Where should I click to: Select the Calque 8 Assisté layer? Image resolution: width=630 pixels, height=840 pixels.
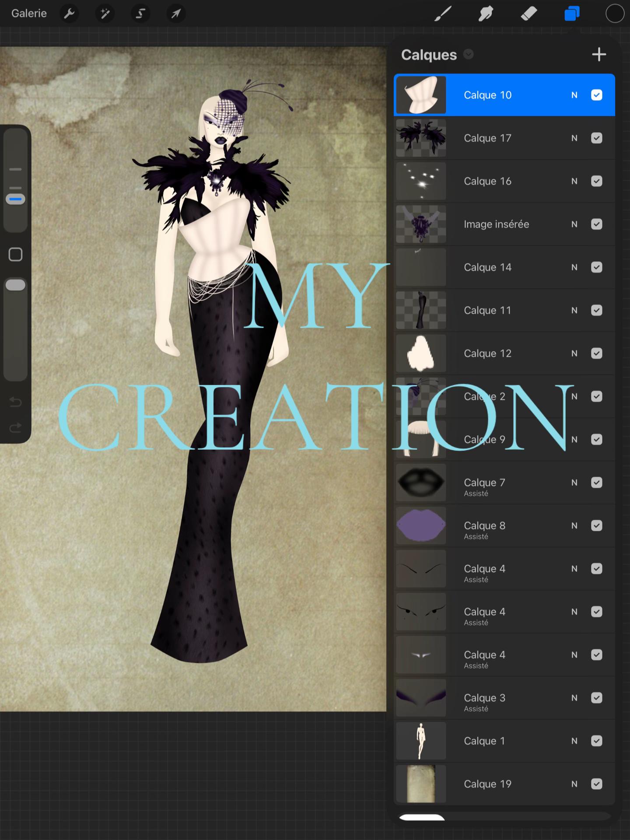coord(504,526)
